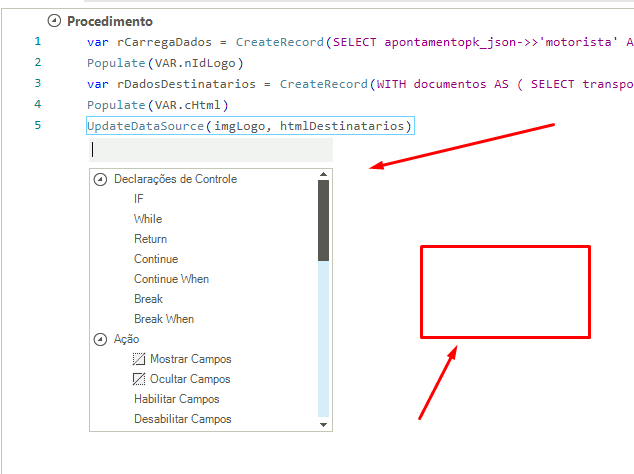Select Desabilitar Campos action

(x=182, y=419)
